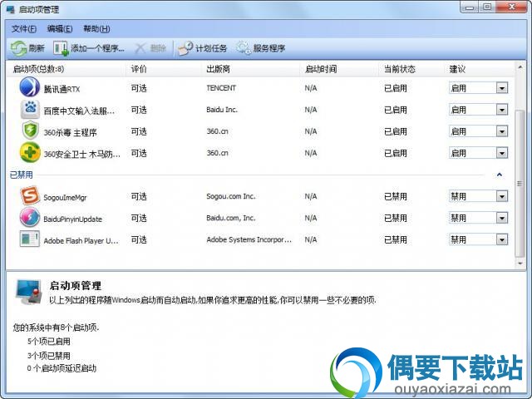
Task: Select the Adobe Flash Player U... entry name
Action: [x=81, y=241]
